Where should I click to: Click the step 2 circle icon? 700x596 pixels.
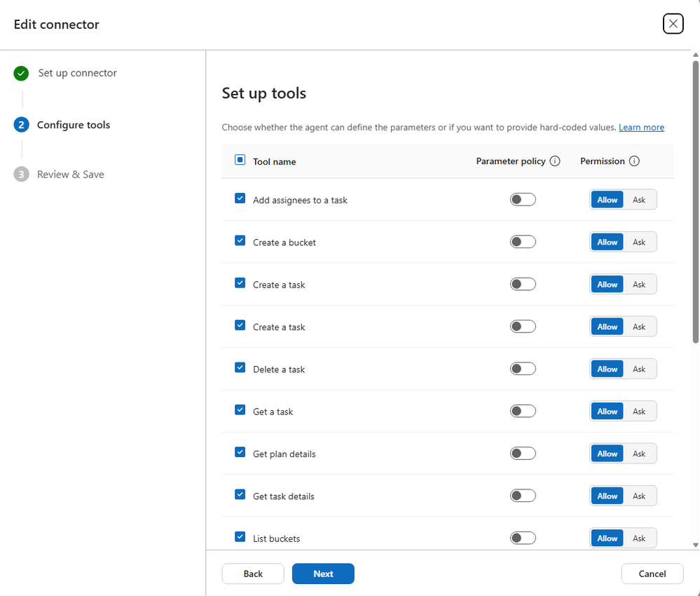(21, 125)
